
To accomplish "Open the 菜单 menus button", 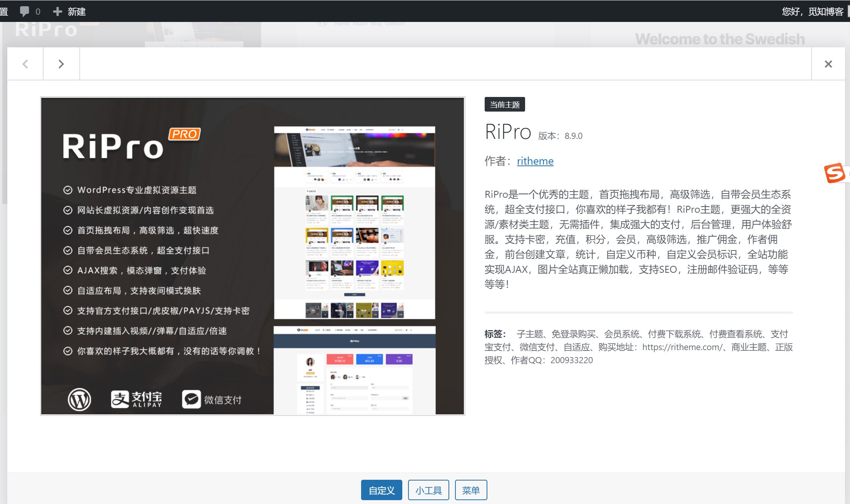I will click(x=471, y=490).
